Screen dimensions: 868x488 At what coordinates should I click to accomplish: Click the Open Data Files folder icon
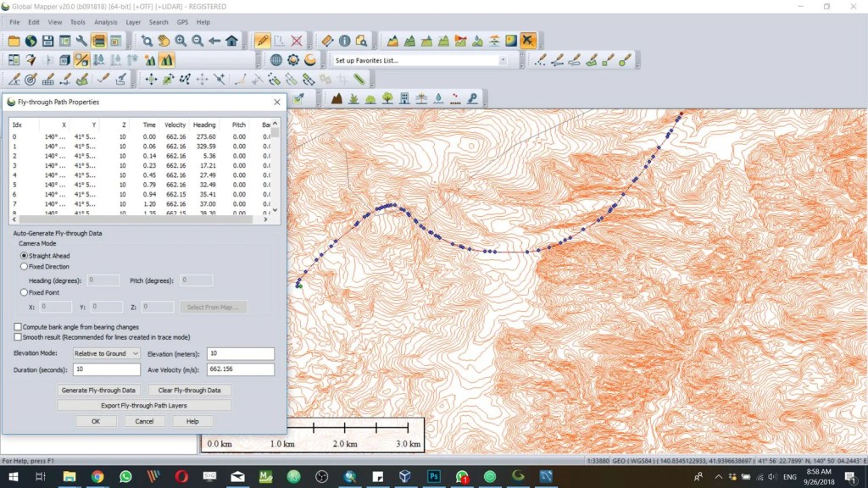[13, 40]
